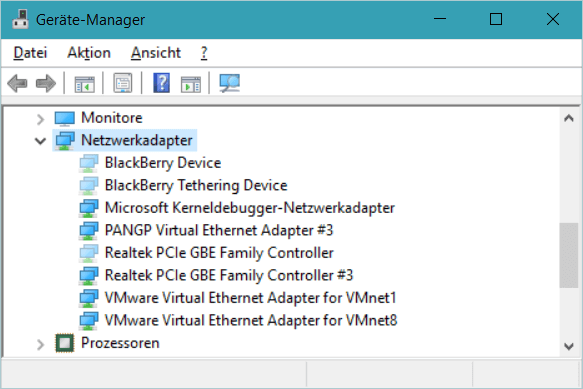Select BlackBerry Device entry
The height and width of the screenshot is (389, 583).
coord(163,163)
